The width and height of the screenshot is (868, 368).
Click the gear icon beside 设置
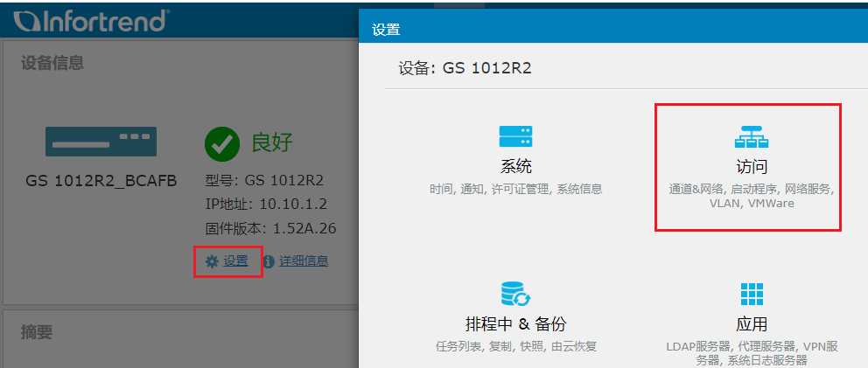211,261
